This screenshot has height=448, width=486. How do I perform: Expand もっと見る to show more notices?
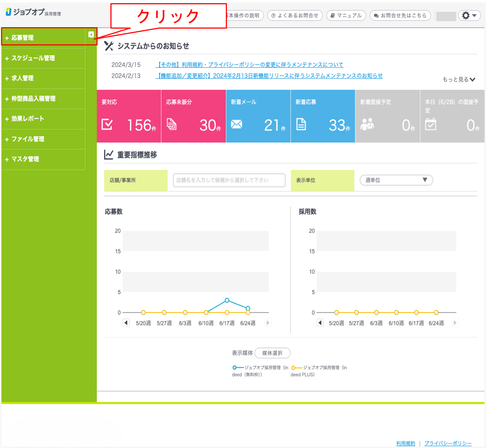pos(459,79)
